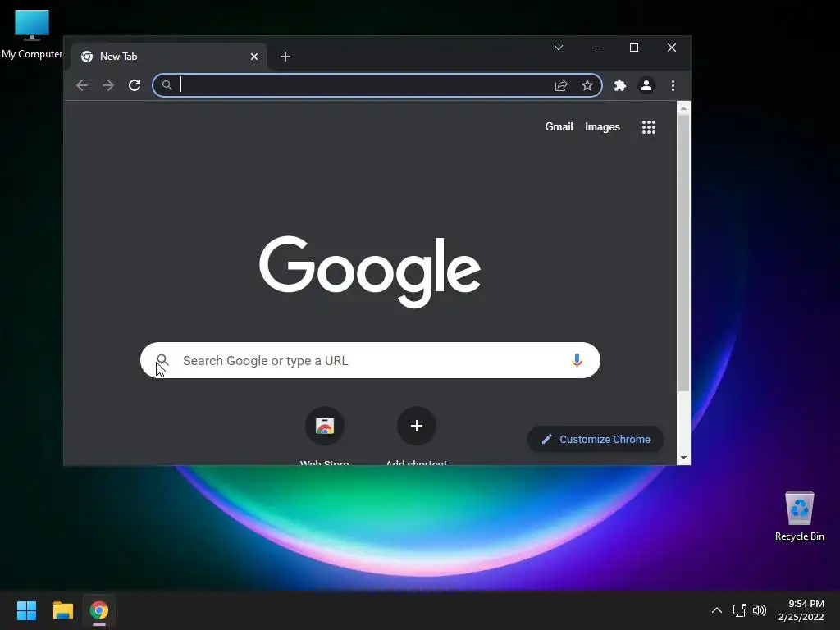Open the Windows Start menu
Viewport: 840px width, 630px height.
point(27,610)
